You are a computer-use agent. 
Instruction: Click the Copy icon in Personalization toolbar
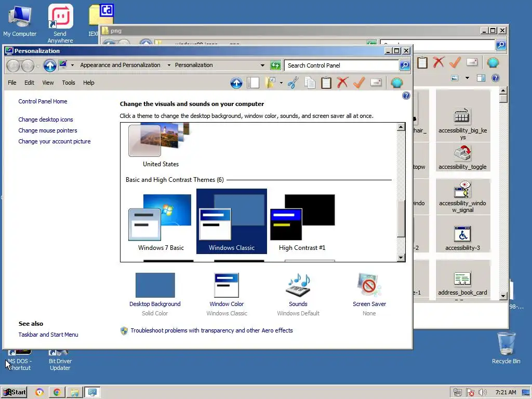point(310,83)
